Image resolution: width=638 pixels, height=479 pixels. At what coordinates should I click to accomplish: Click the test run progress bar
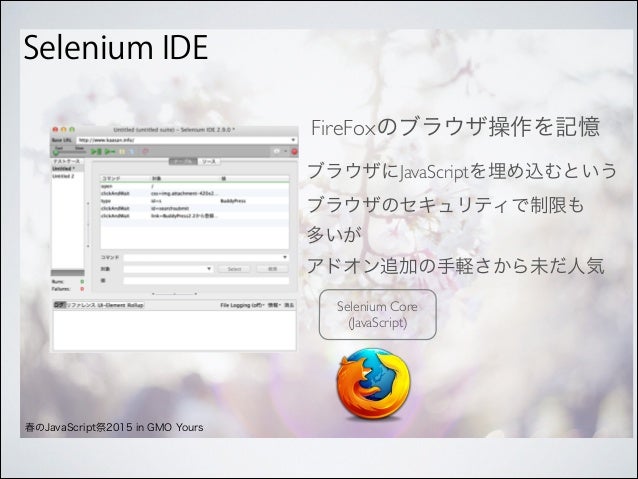[x=68, y=273]
